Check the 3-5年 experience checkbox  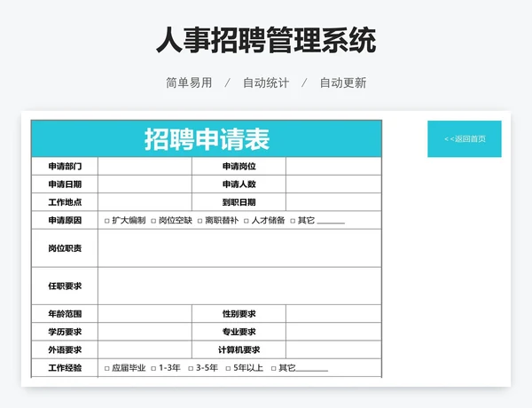[x=191, y=368]
